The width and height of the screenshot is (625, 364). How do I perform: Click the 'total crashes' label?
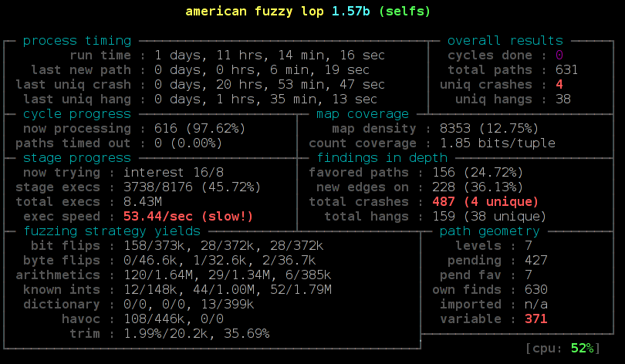click(x=359, y=202)
